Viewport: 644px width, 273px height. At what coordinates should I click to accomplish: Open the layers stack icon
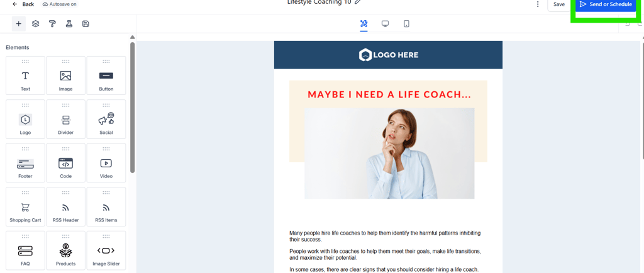(36, 24)
